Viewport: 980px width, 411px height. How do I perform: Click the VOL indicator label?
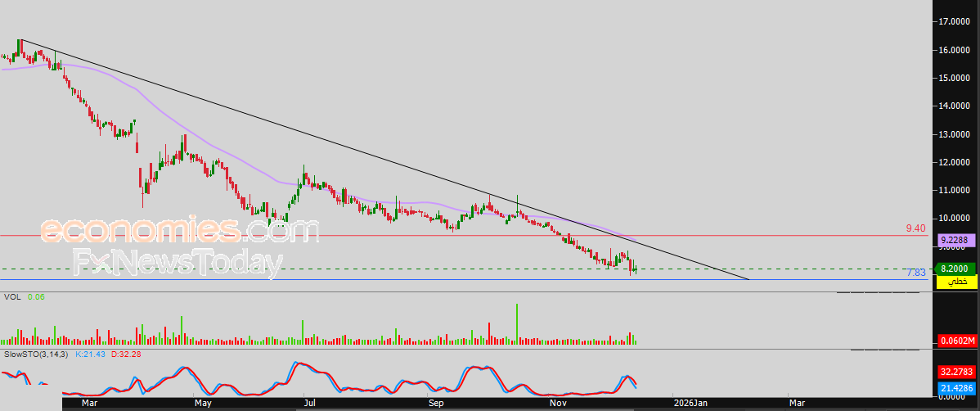click(12, 297)
